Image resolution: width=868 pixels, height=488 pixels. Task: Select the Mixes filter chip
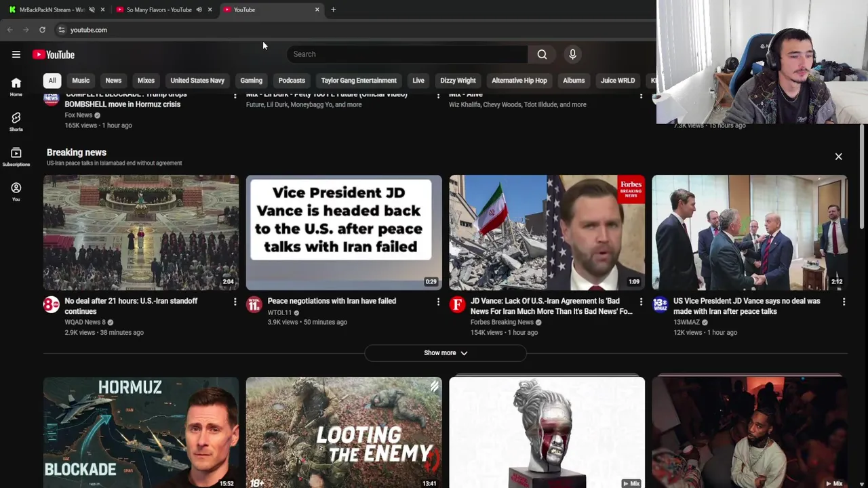(x=146, y=81)
